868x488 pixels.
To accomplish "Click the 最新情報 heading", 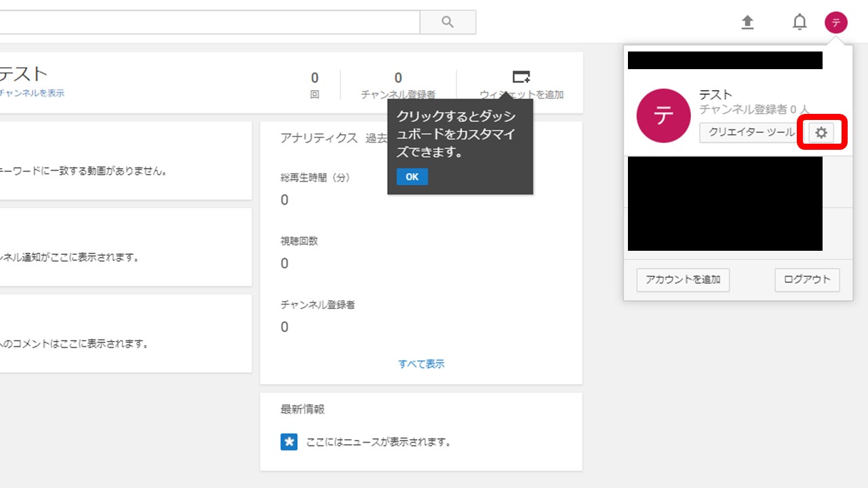I will [302, 409].
